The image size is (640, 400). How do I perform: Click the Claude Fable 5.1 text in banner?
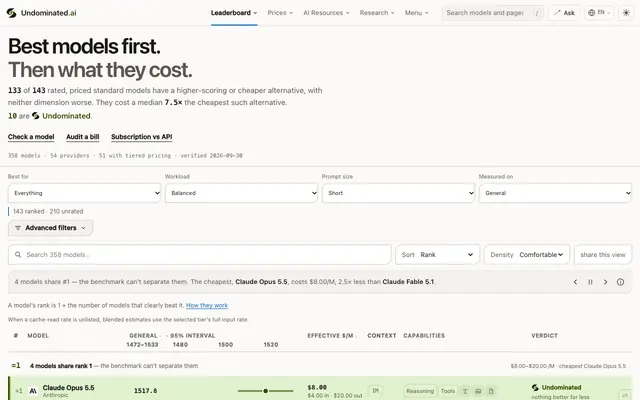click(408, 282)
